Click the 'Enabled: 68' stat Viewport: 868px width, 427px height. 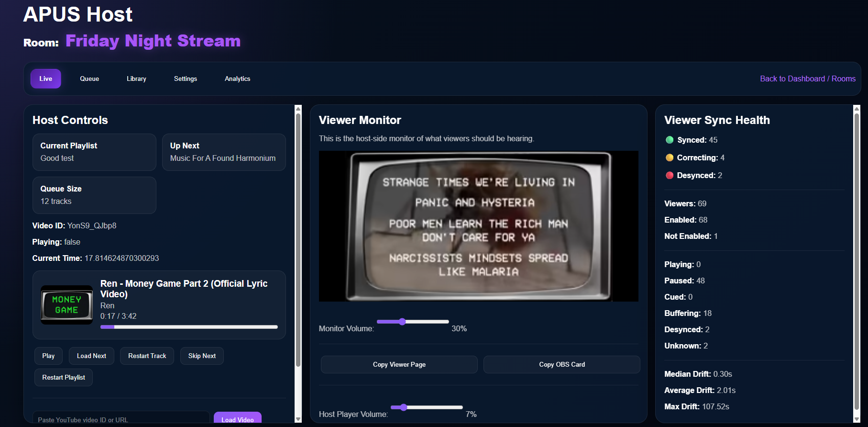686,220
